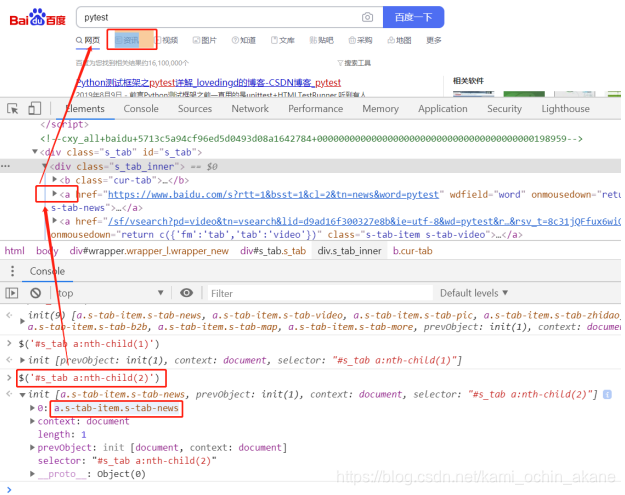Click the ellipsis beside selected DOM row

[6, 166]
